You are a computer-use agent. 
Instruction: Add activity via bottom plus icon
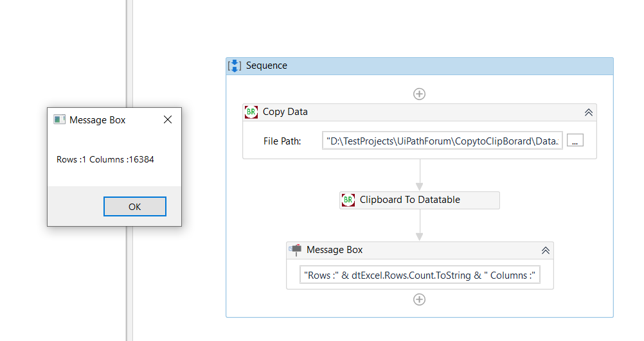[419, 299]
